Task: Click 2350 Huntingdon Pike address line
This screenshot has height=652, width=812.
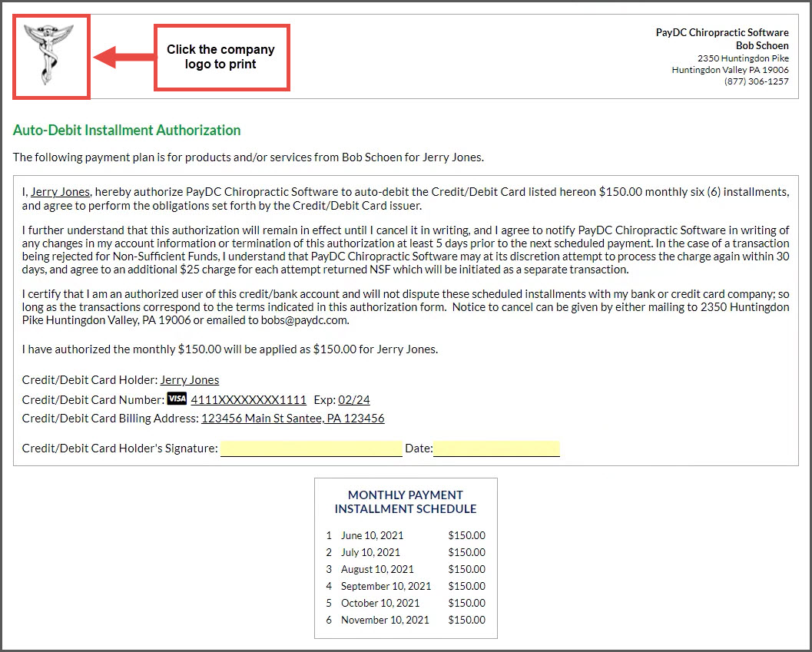Action: pos(743,58)
